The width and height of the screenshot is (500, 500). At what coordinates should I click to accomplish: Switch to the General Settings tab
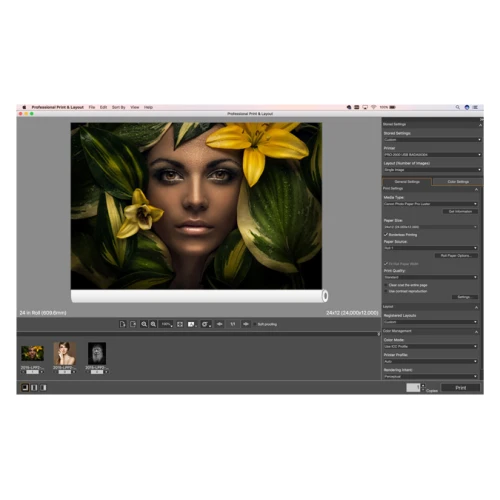point(407,182)
